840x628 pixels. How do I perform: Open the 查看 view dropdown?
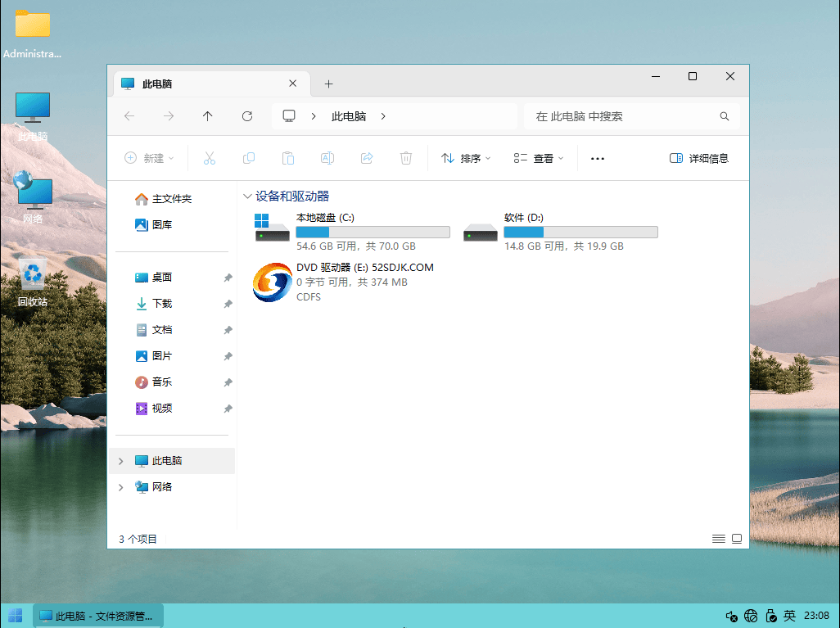539,158
